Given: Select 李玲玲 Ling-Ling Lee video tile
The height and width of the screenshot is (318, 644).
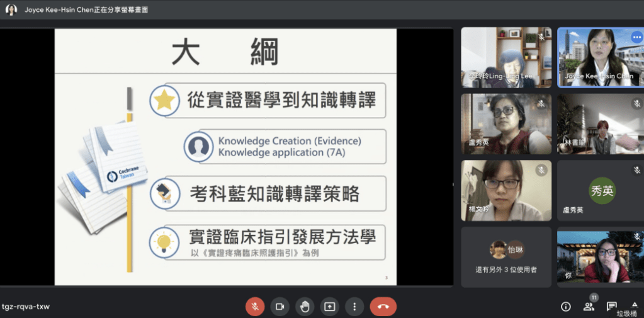Looking at the screenshot, I should coord(506,57).
